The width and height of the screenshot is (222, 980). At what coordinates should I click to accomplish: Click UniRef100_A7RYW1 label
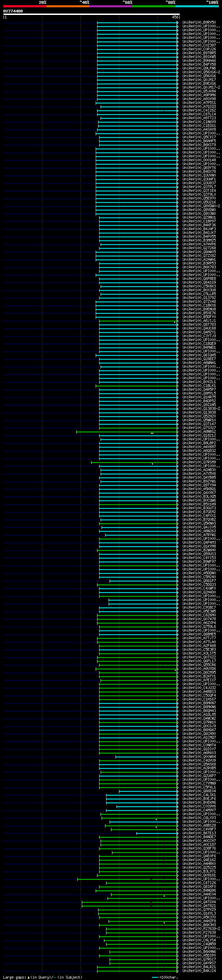point(199,535)
